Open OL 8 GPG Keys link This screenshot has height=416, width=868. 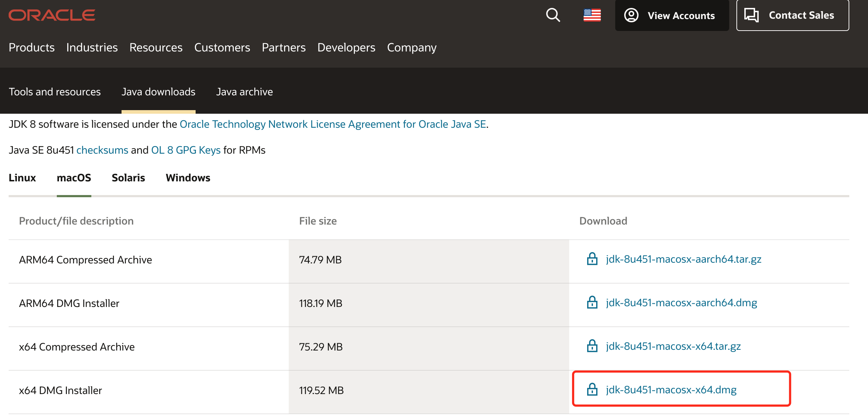click(186, 150)
